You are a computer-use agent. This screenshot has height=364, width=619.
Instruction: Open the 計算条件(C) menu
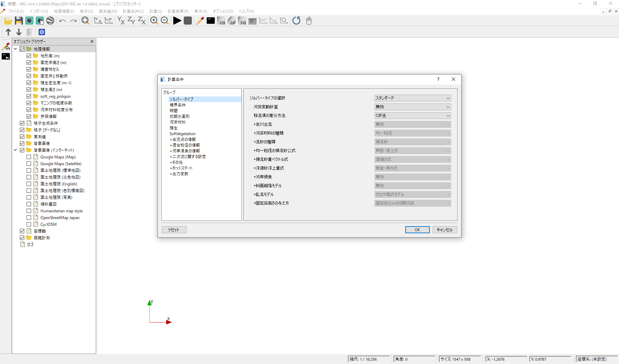coord(133,11)
